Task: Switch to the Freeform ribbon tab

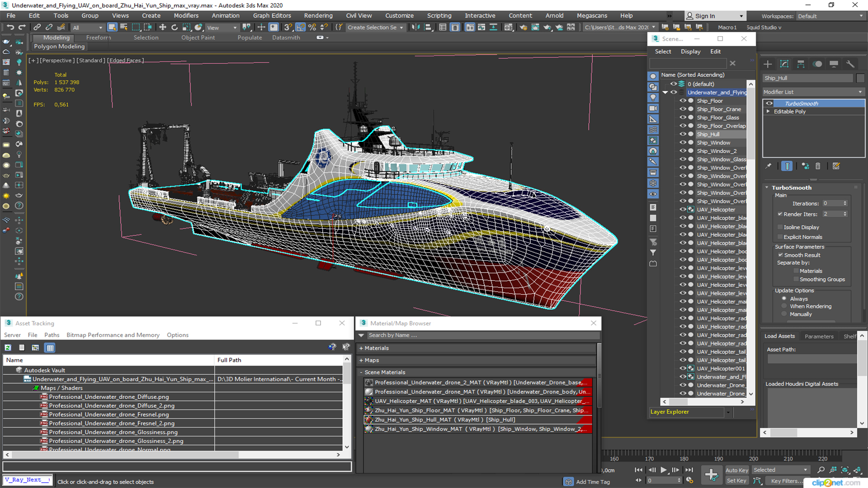Action: tap(98, 38)
